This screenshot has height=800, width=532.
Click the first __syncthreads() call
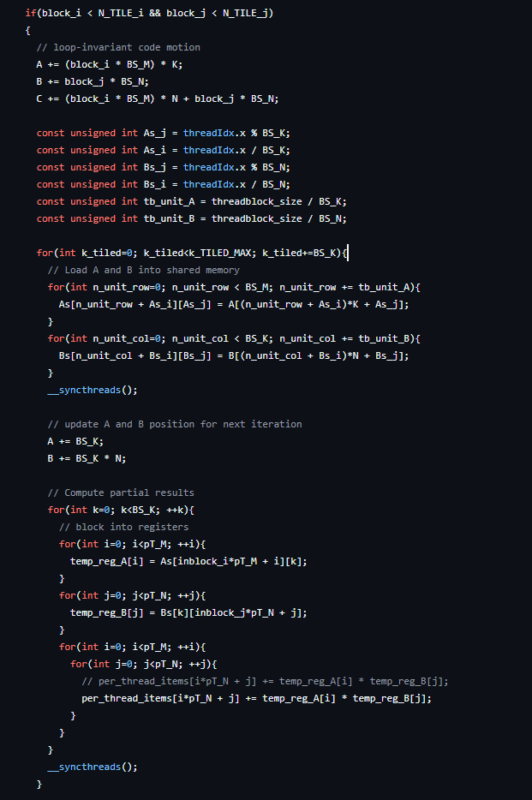[x=92, y=390]
